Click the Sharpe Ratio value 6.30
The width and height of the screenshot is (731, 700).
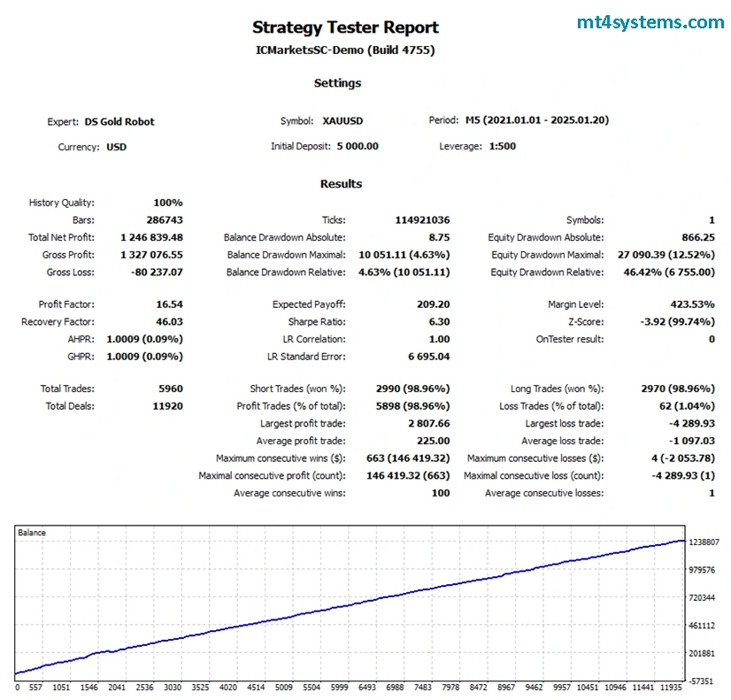(x=438, y=322)
